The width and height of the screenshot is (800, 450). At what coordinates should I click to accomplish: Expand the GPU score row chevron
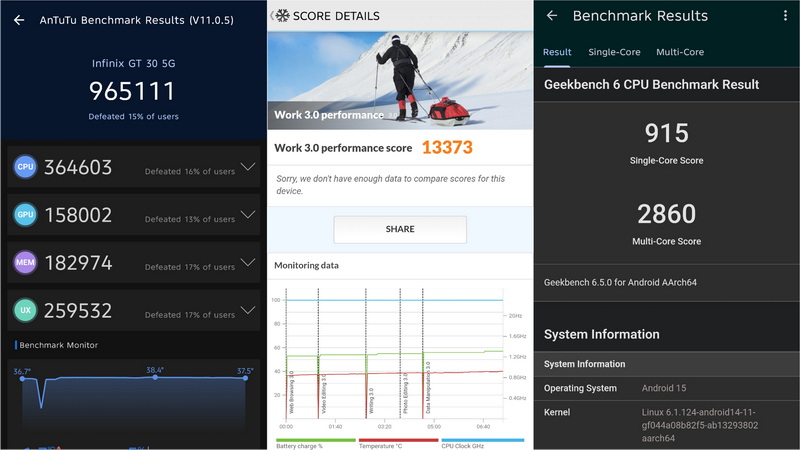tap(248, 215)
